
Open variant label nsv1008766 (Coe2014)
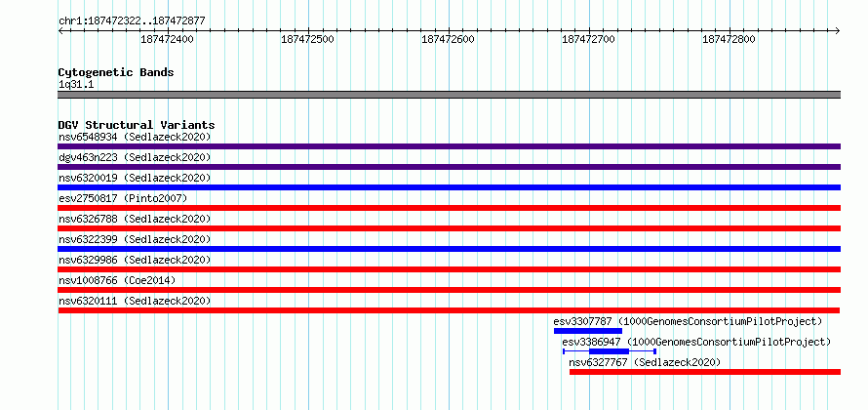117,280
